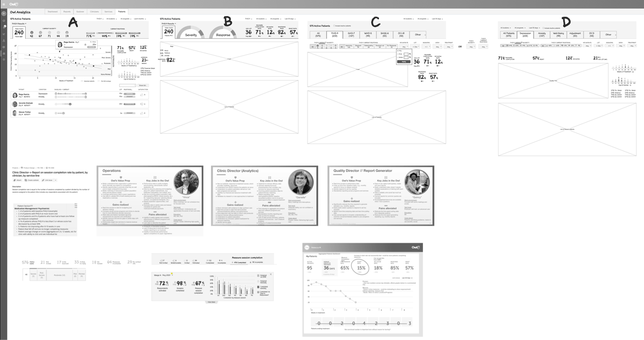The height and width of the screenshot is (340, 644).
Task: Toggle Include inactive patients in mockup C
Action: tap(334, 26)
